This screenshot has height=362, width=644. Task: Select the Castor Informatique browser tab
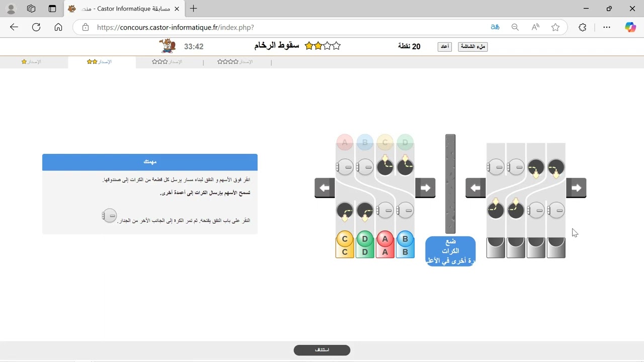click(124, 9)
